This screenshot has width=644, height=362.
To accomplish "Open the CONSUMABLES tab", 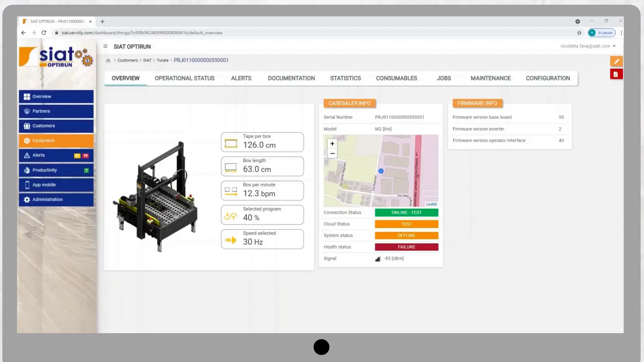I will point(396,78).
